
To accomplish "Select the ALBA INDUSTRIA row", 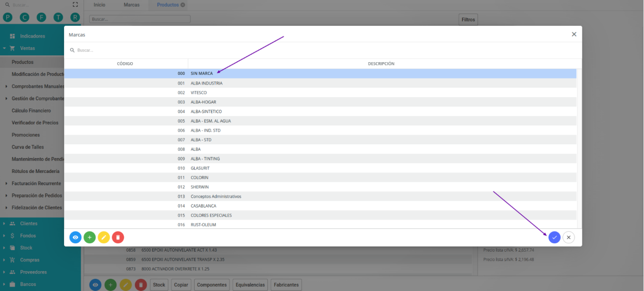I will pos(320,83).
